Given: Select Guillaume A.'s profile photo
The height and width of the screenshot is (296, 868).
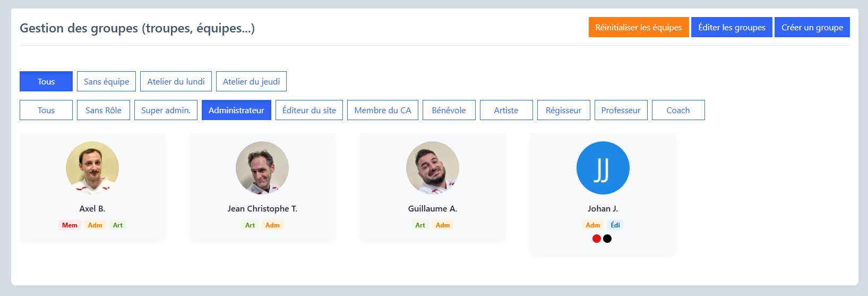Looking at the screenshot, I should coord(433,168).
